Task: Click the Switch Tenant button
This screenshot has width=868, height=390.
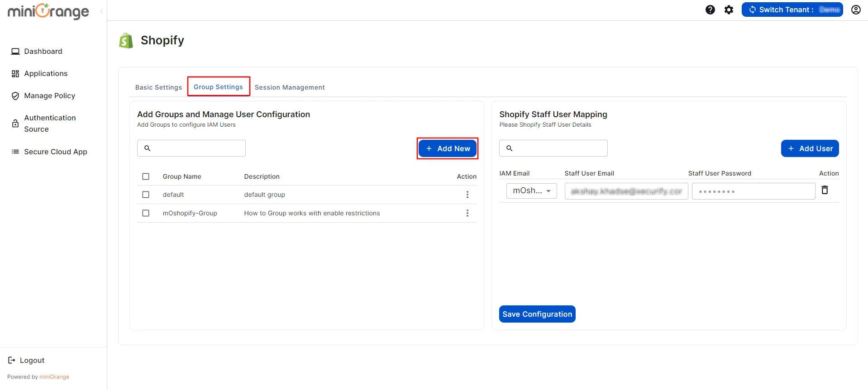Action: point(792,10)
